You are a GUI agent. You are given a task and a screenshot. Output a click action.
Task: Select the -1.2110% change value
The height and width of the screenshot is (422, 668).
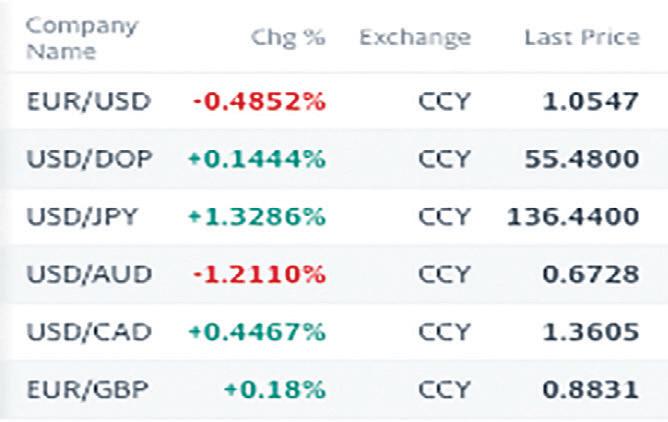pyautogui.click(x=259, y=274)
